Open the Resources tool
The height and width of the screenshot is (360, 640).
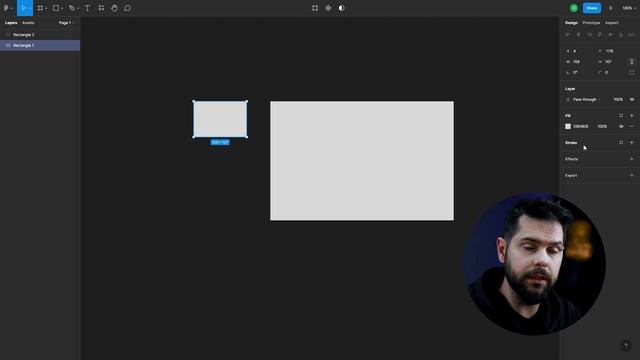[x=101, y=8]
